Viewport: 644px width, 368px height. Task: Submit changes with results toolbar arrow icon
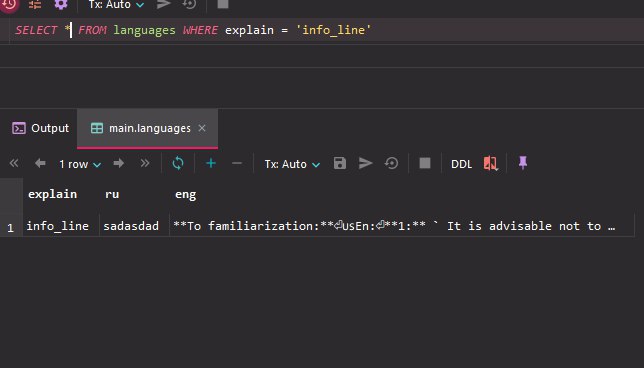coord(366,163)
